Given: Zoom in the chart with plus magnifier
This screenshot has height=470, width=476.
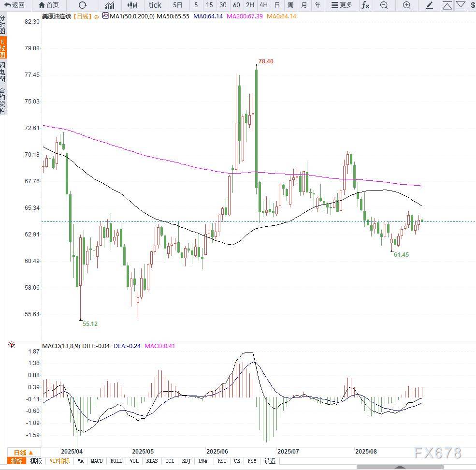Looking at the screenshot, I should (x=406, y=5).
